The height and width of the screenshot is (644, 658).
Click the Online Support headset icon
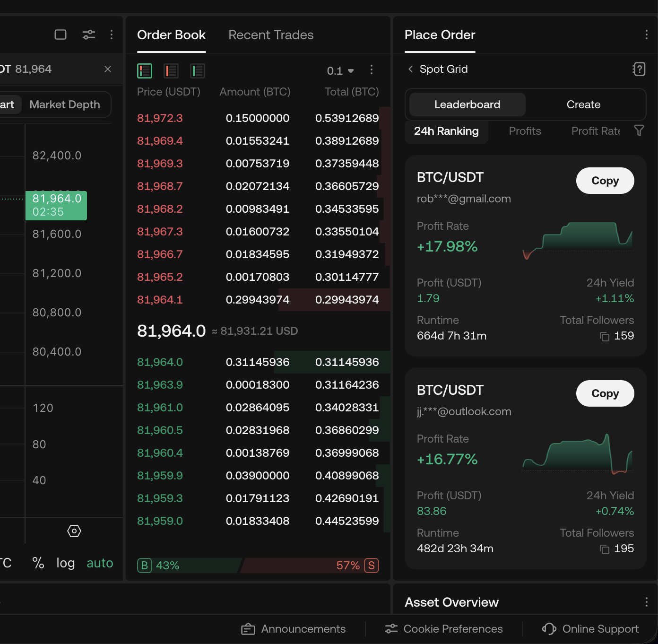[549, 628]
